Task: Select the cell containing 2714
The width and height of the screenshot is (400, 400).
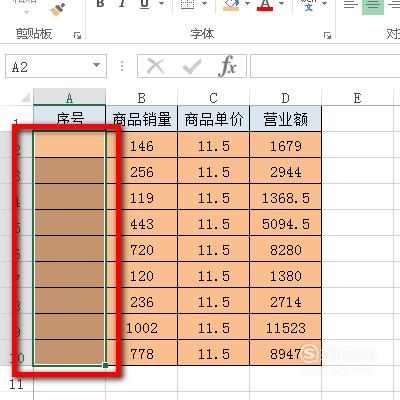Action: click(x=286, y=301)
